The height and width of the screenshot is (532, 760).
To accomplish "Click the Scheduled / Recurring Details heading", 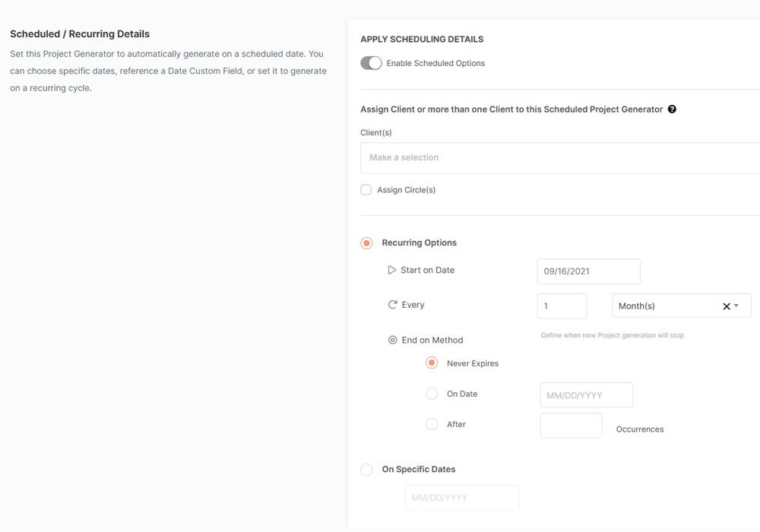I will coord(80,34).
